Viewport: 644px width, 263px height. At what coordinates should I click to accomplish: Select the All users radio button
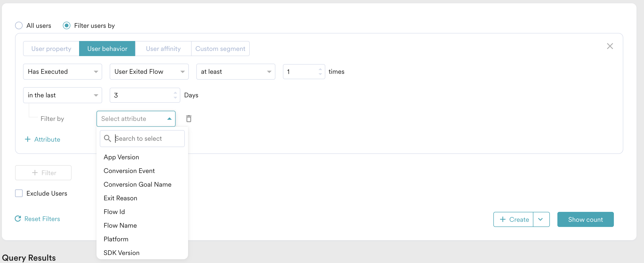19,25
